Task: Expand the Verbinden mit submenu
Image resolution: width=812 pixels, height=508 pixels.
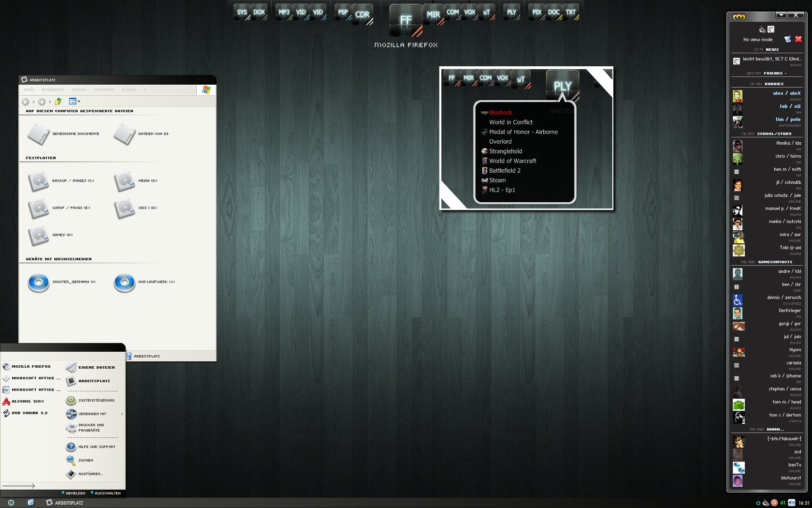Action: 95,414
